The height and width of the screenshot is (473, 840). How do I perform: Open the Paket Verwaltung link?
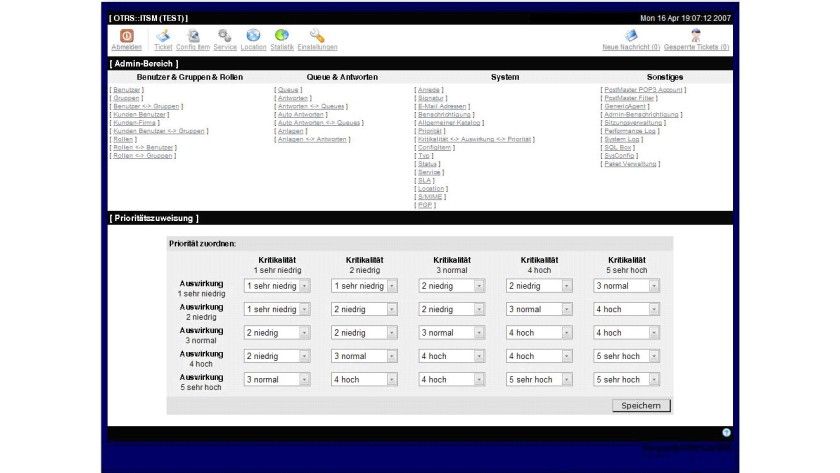[630, 164]
